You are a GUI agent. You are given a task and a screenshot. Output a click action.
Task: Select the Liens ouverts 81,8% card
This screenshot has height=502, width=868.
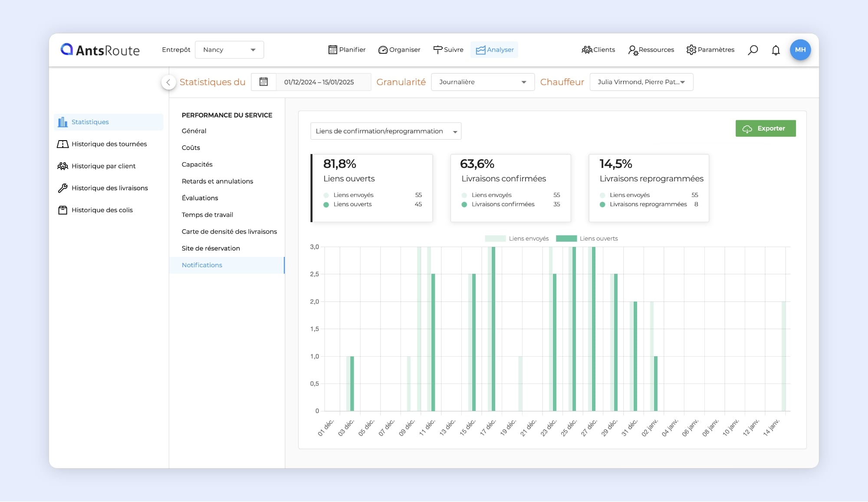click(x=372, y=188)
